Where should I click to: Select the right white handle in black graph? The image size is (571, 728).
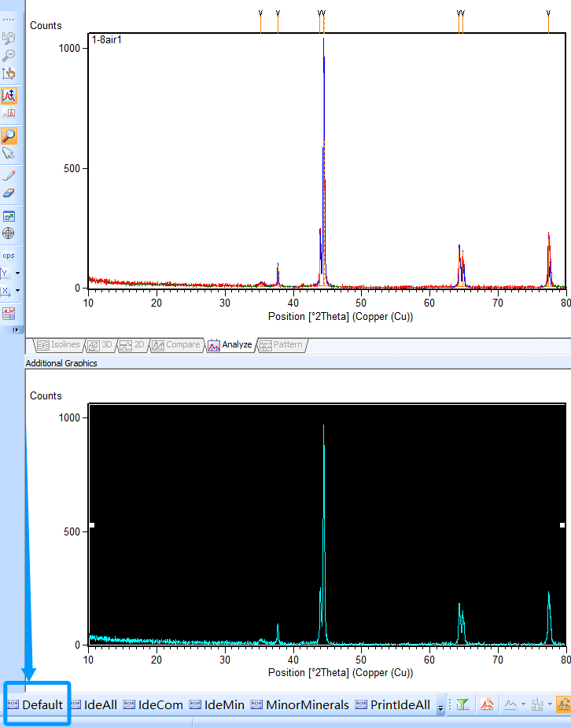(x=562, y=525)
